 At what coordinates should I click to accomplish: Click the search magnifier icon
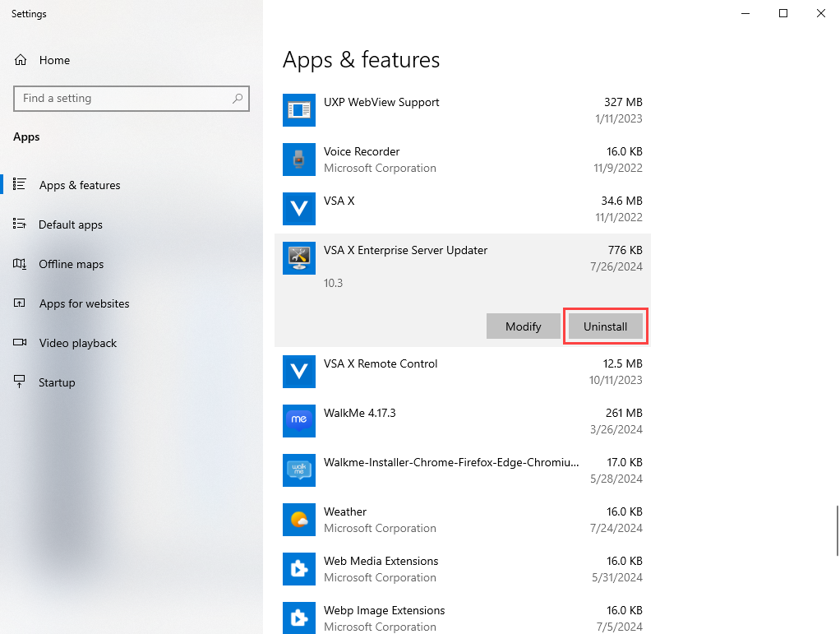coord(238,99)
